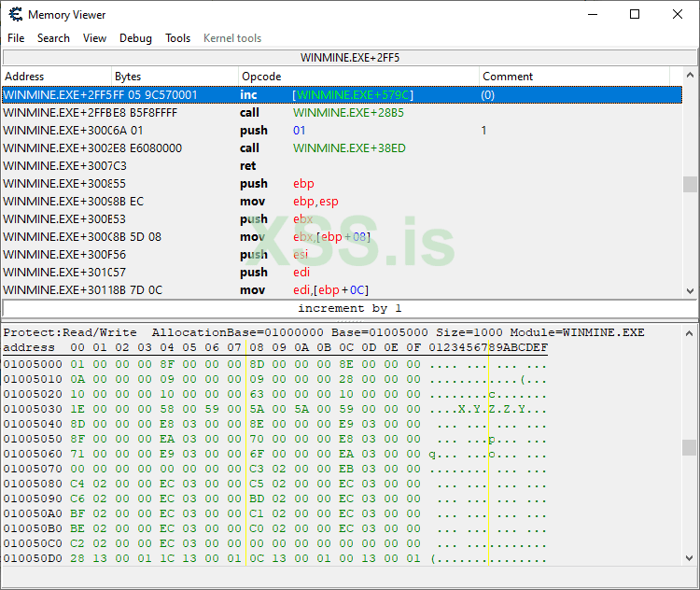Open the Tools menu

tap(177, 38)
